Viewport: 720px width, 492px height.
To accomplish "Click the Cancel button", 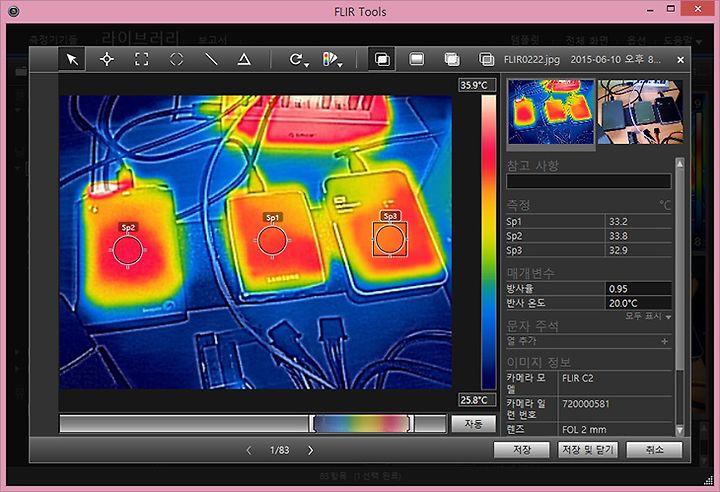I will [x=654, y=449].
